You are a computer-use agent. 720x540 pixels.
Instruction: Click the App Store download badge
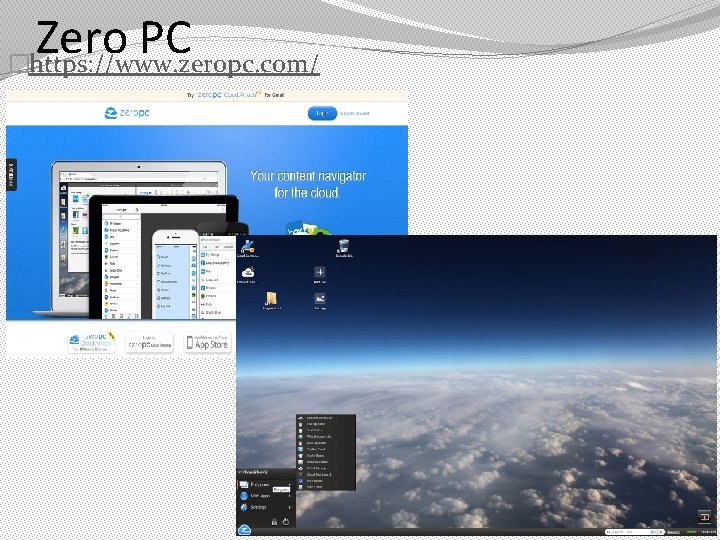coord(208,343)
